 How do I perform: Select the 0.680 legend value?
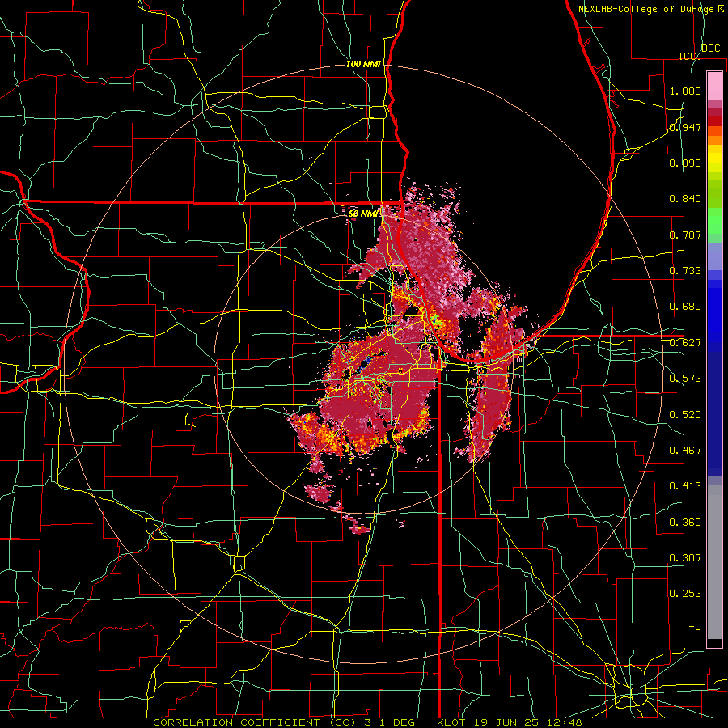click(x=685, y=307)
